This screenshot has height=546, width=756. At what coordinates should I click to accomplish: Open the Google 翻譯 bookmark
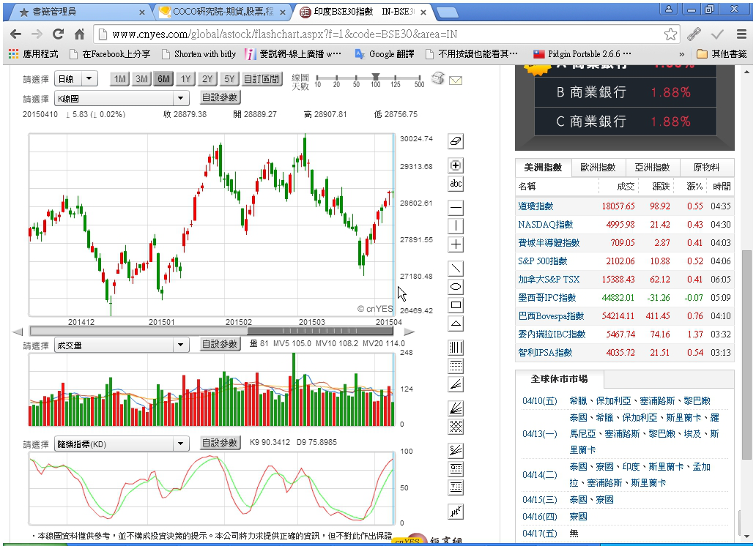tap(385, 54)
